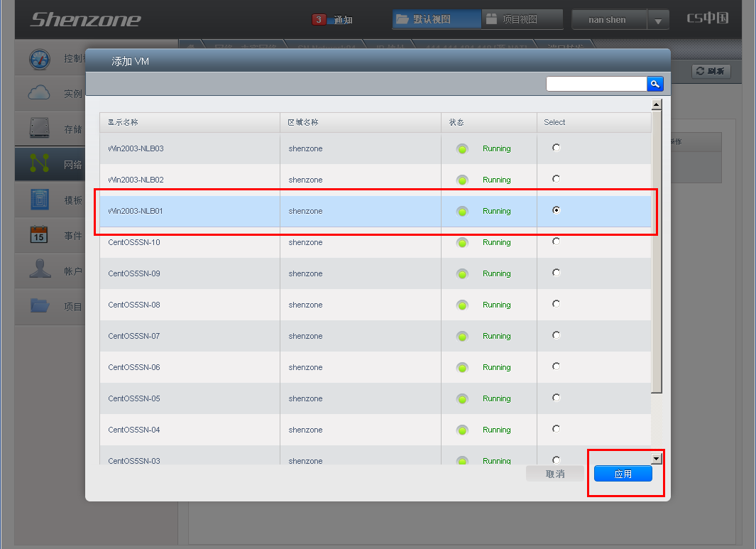Click the magnifier search button in dialog
Image resolution: width=756 pixels, height=549 pixels.
pos(654,84)
